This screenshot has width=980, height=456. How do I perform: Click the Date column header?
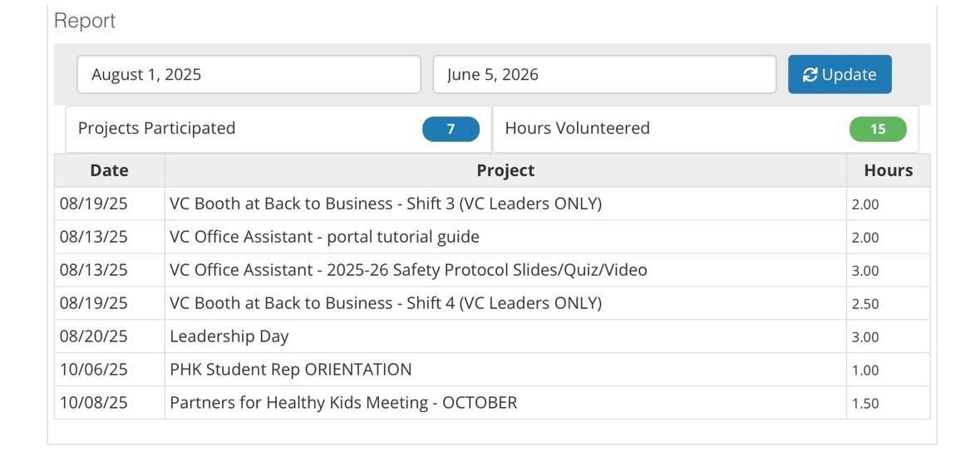coord(110,170)
